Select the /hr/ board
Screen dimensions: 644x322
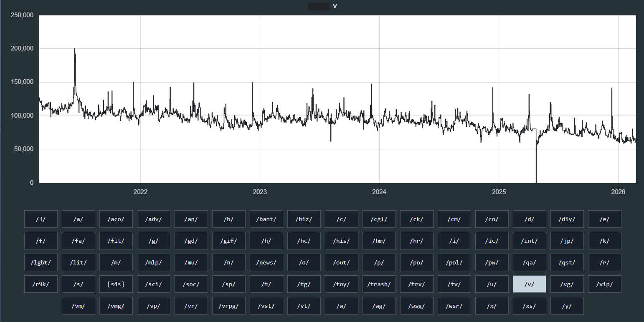click(417, 241)
